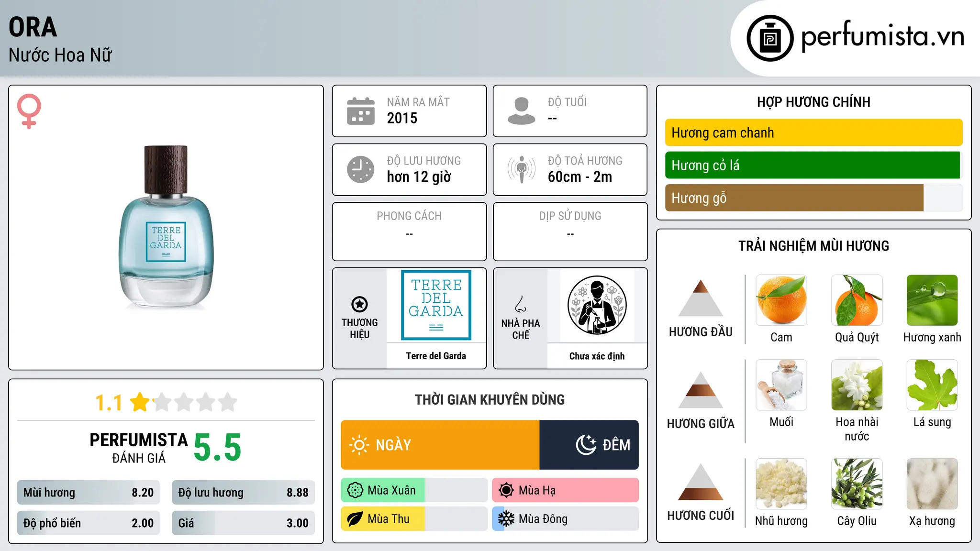Click the flower icon for Mùa Xuân
The image size is (980, 551).
coord(355,490)
